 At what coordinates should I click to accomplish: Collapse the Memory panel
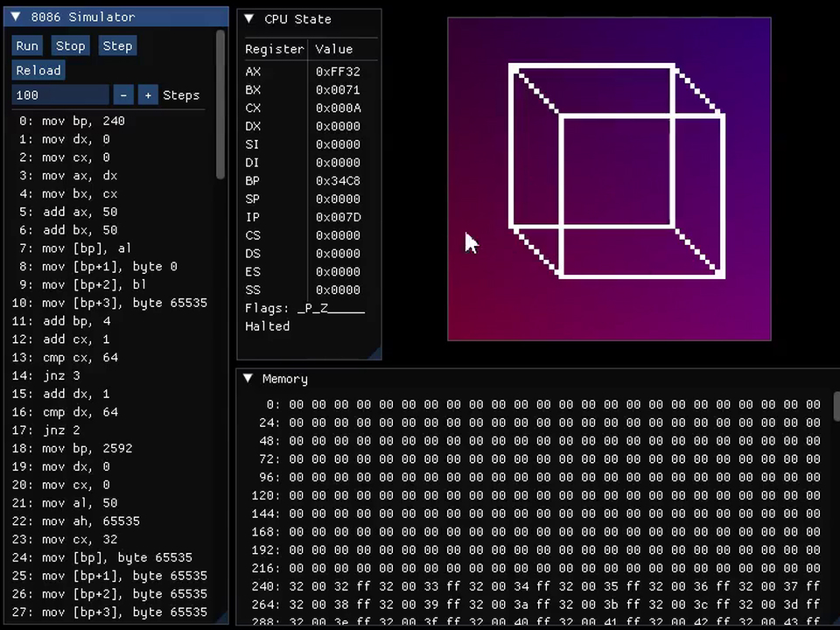click(248, 379)
